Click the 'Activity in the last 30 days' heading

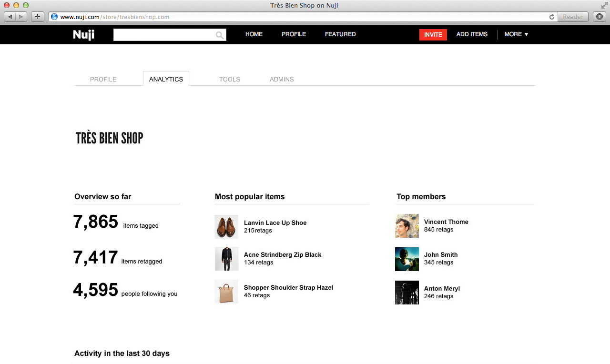pos(122,354)
